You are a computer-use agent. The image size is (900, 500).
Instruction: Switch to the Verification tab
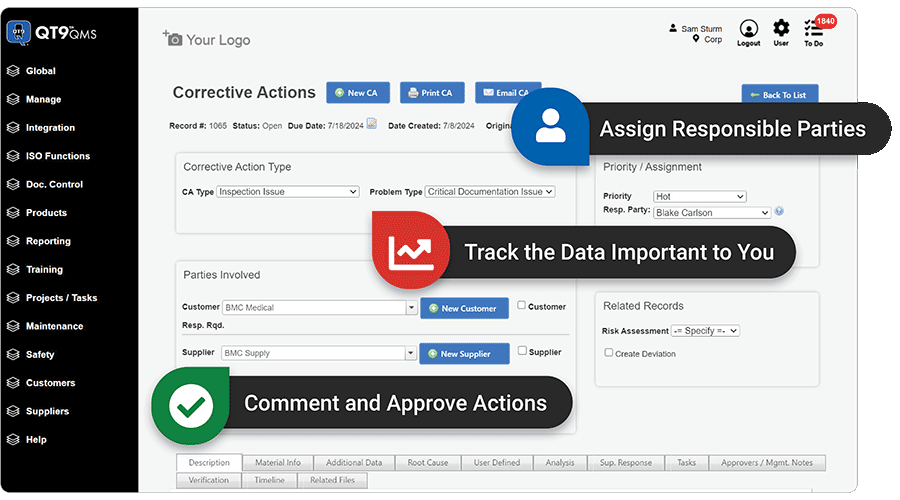coord(208,480)
